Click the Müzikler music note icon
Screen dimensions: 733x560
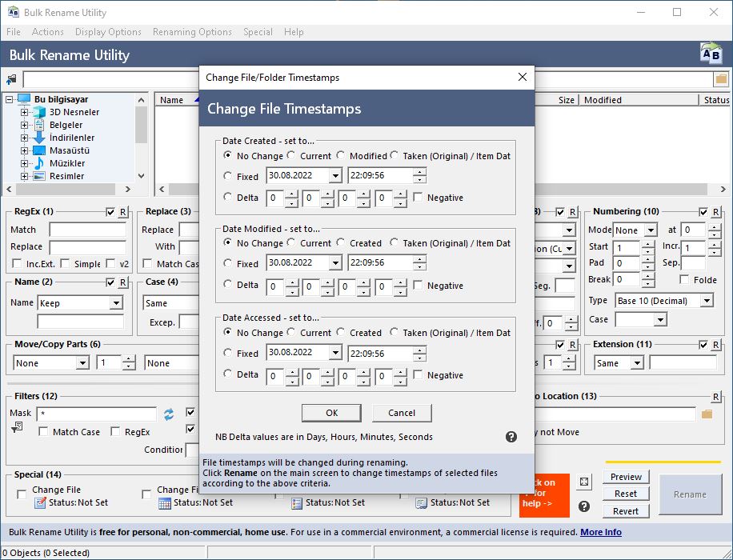coord(39,163)
